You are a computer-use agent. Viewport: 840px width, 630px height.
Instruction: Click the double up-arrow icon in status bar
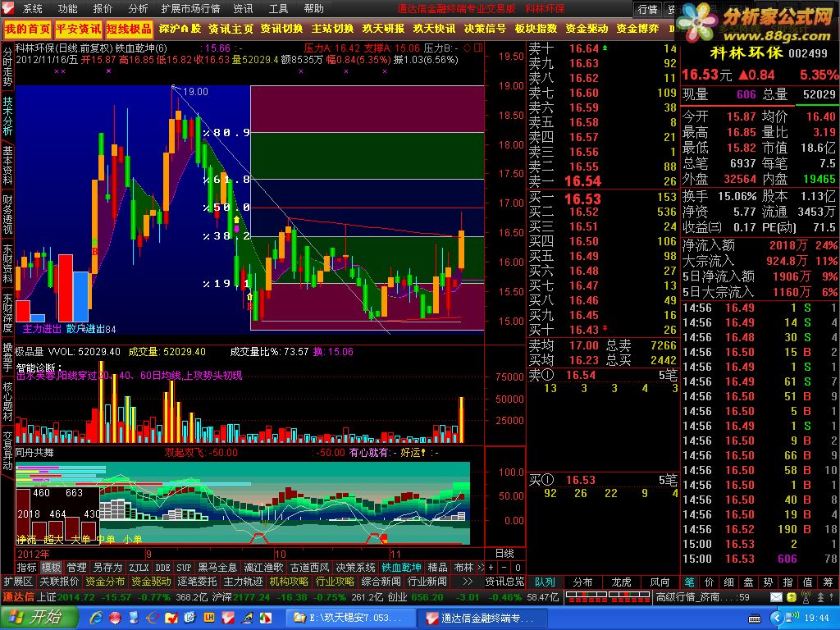[820, 597]
